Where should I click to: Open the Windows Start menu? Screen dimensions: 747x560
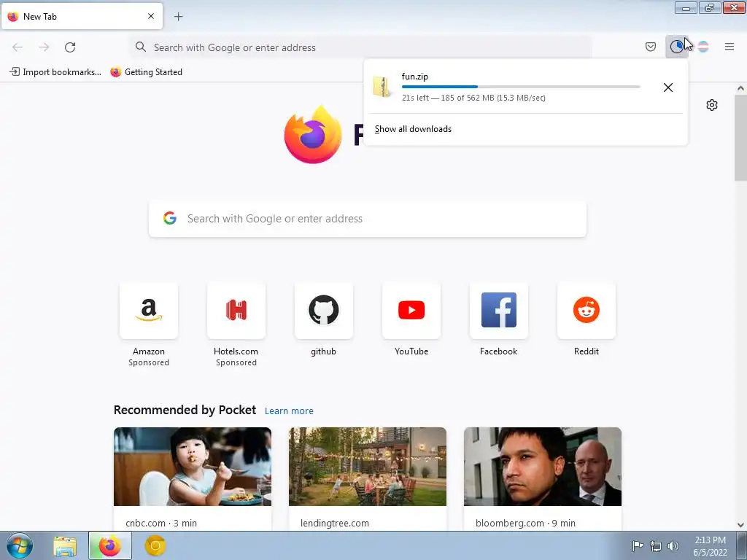[x=19, y=545]
